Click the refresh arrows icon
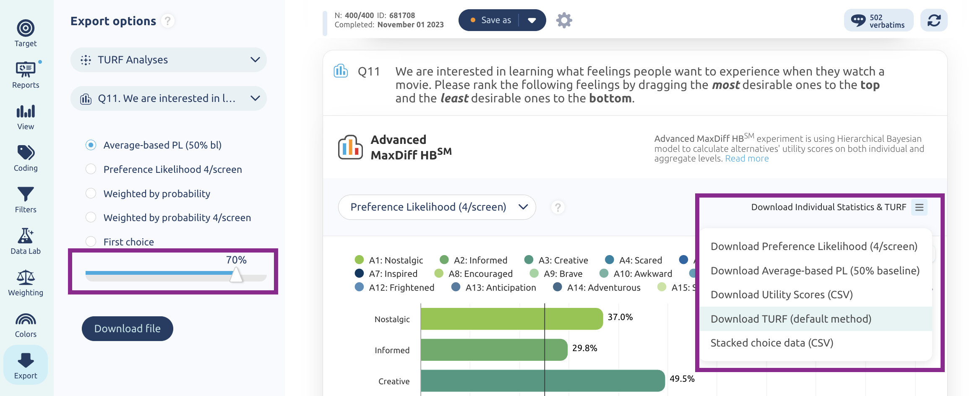Screen dimensions: 980x396 (934, 20)
